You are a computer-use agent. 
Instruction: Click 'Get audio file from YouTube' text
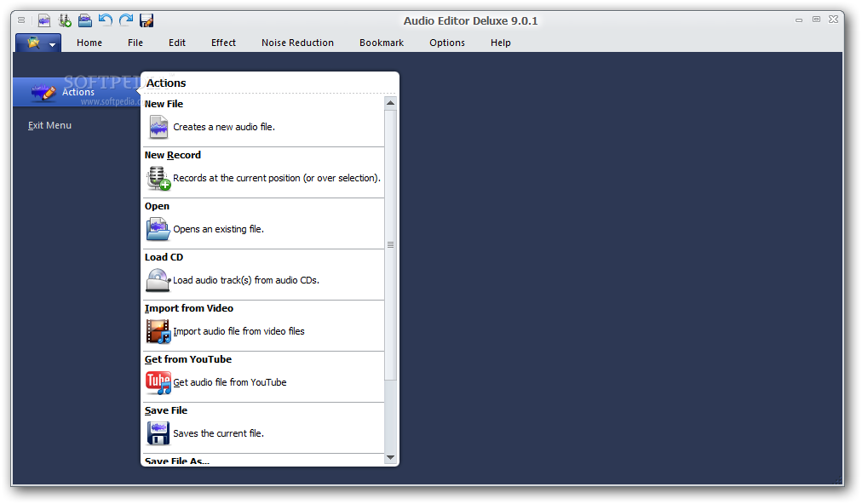230,382
